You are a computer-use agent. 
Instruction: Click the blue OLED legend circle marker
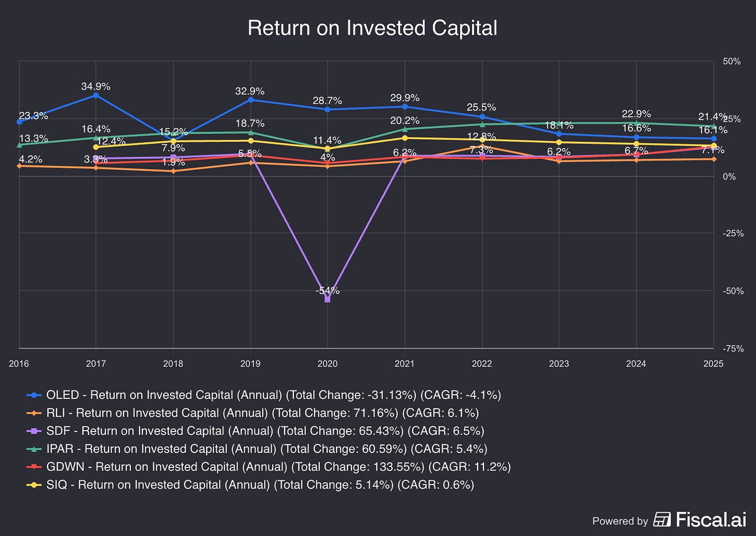click(34, 395)
